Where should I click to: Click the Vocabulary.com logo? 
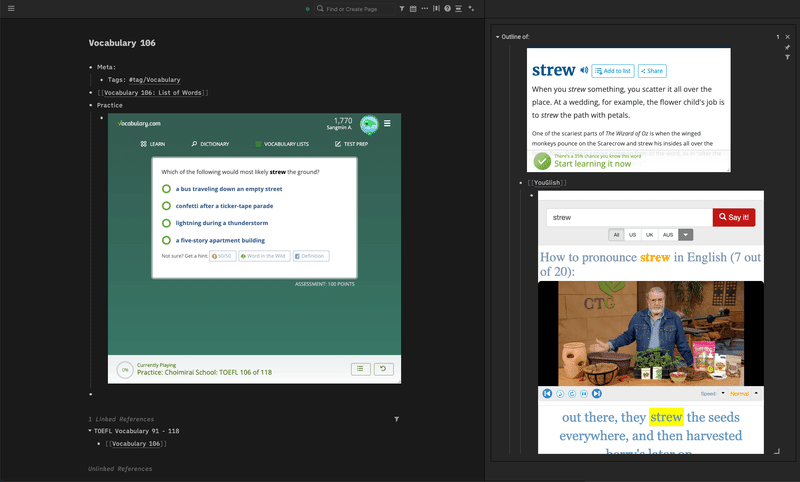139,123
